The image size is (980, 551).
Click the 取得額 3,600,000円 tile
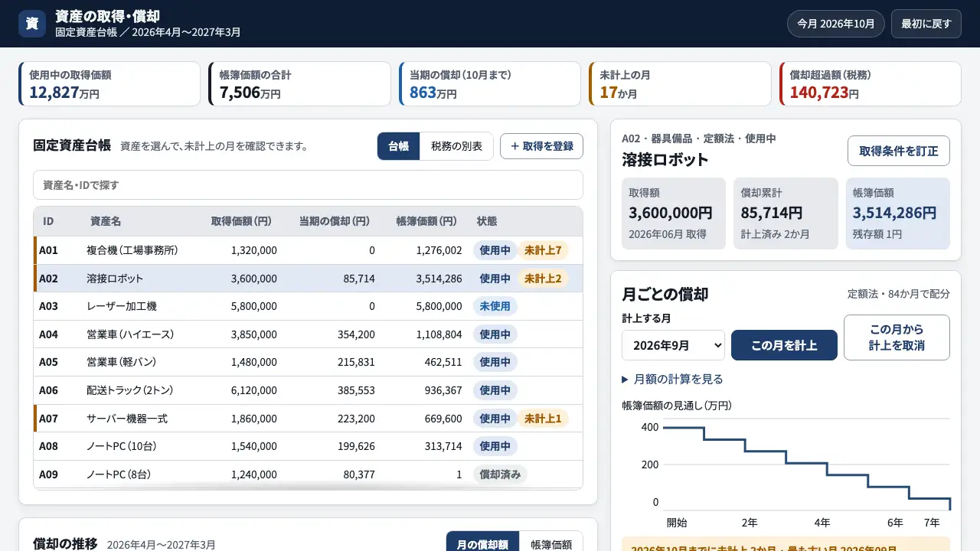(674, 214)
